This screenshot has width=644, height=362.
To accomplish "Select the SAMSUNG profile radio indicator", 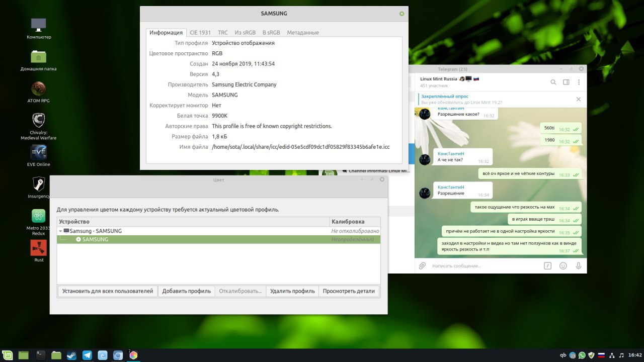I will (x=78, y=239).
